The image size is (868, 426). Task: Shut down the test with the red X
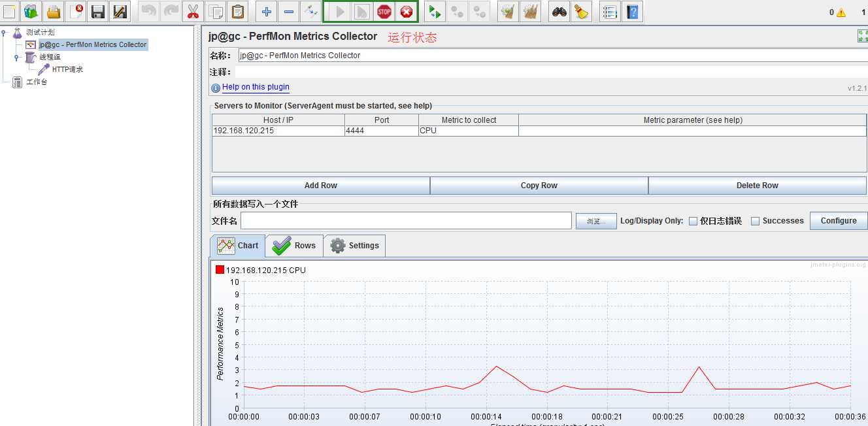click(407, 11)
